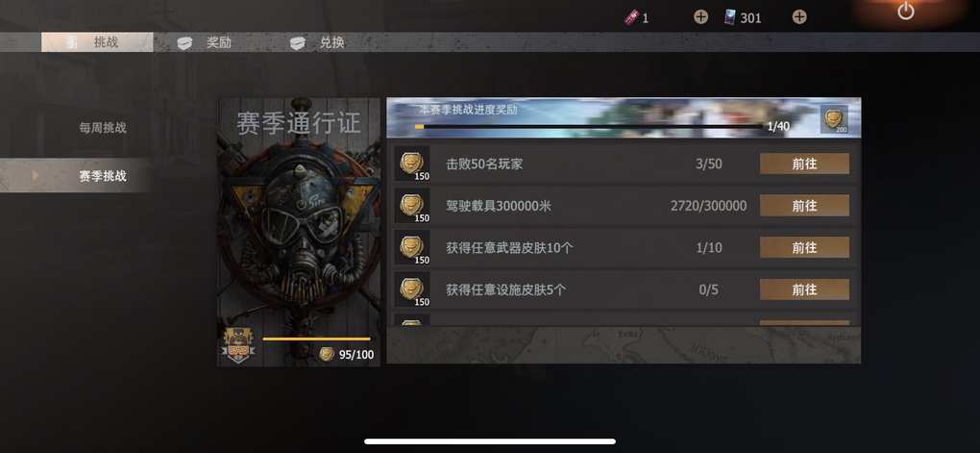Tap gold badge for defeat 50 players
This screenshot has width=980, height=453.
tap(412, 164)
